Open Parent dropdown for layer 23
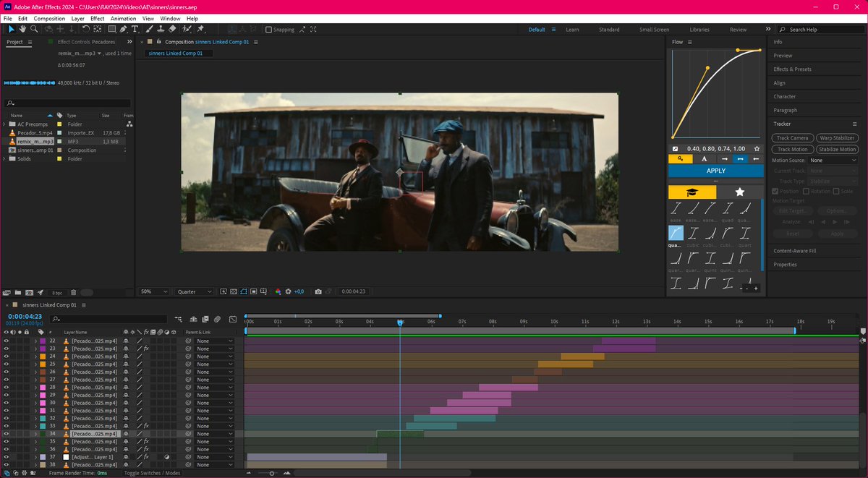 click(215, 349)
